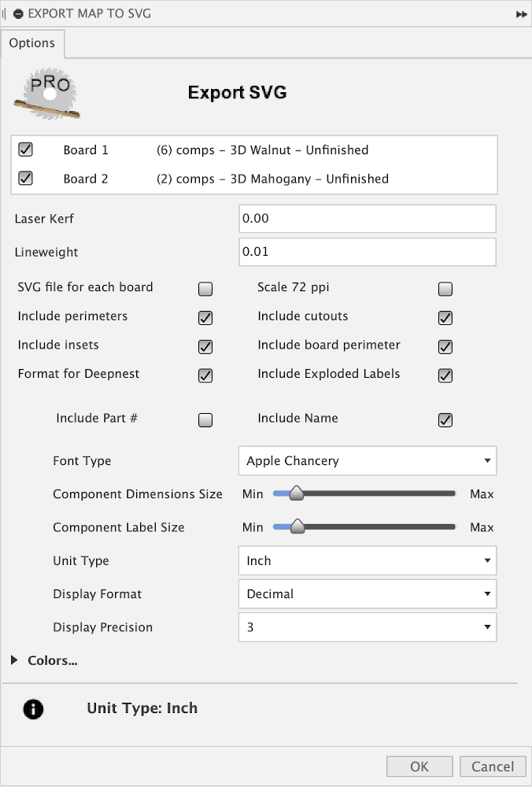The height and width of the screenshot is (787, 532).
Task: Click the Min label of Component Label Size
Action: (253, 527)
